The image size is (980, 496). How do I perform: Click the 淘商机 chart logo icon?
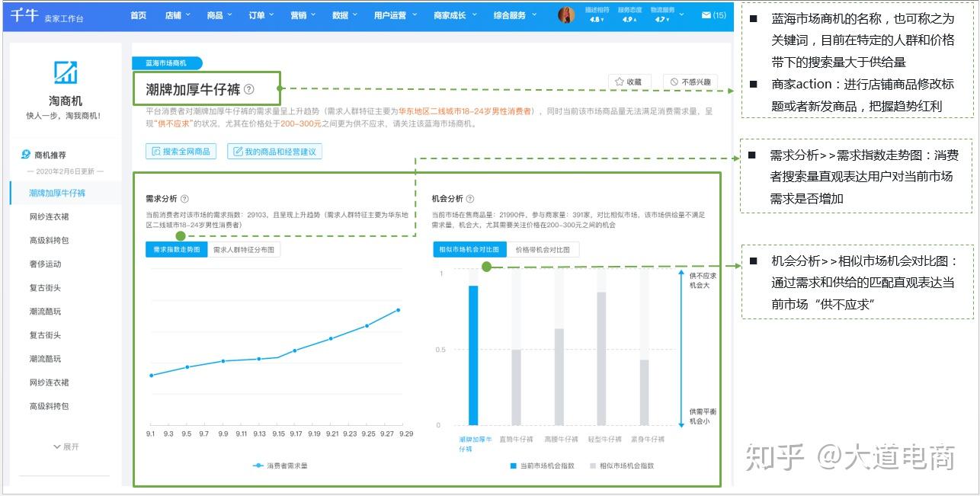66,73
